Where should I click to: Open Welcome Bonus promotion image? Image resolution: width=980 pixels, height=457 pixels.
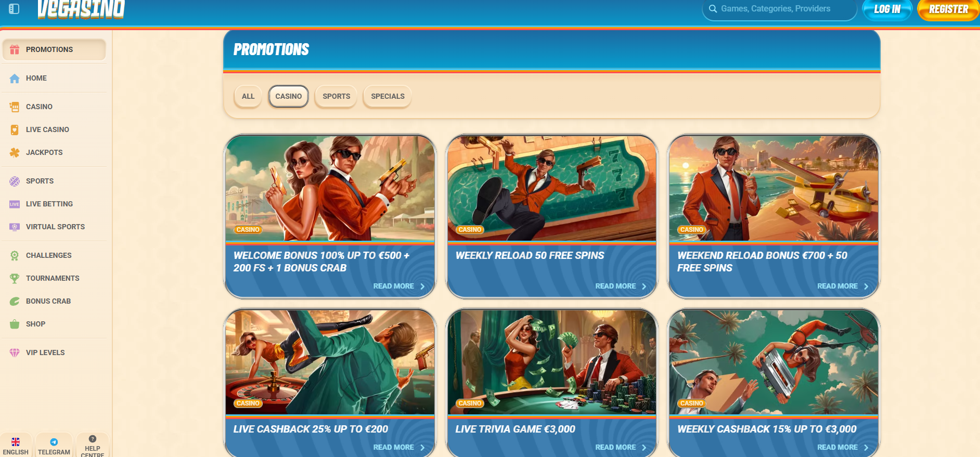pos(330,188)
